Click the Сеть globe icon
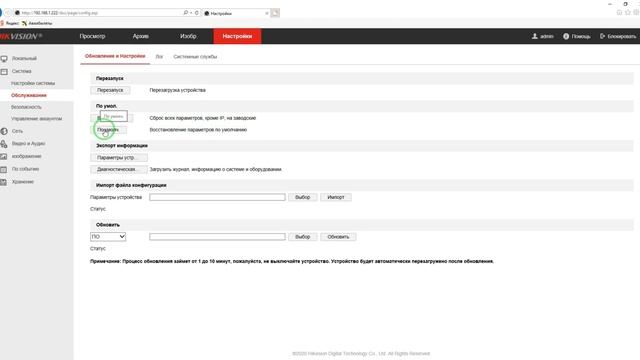640x360 pixels. click(4, 131)
